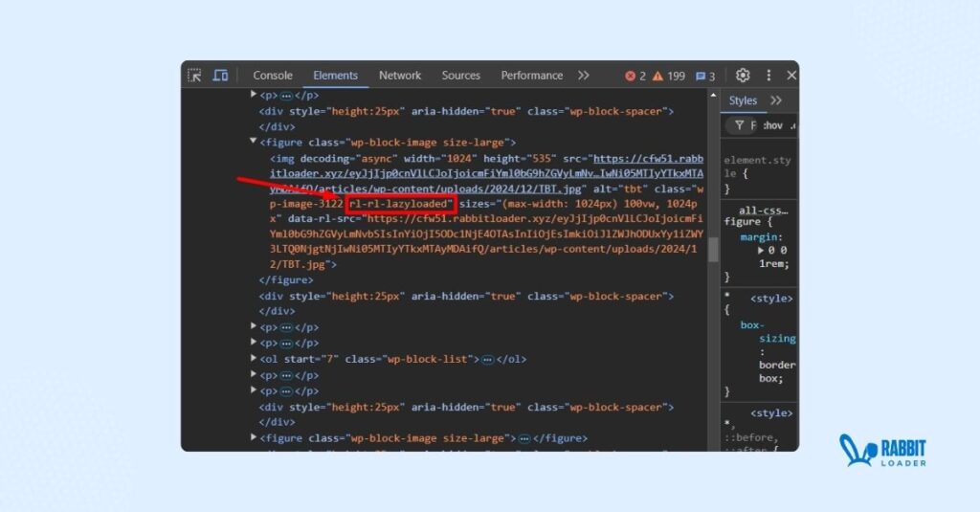980x512 pixels.
Task: Expand the first p node at top
Action: [x=253, y=95]
